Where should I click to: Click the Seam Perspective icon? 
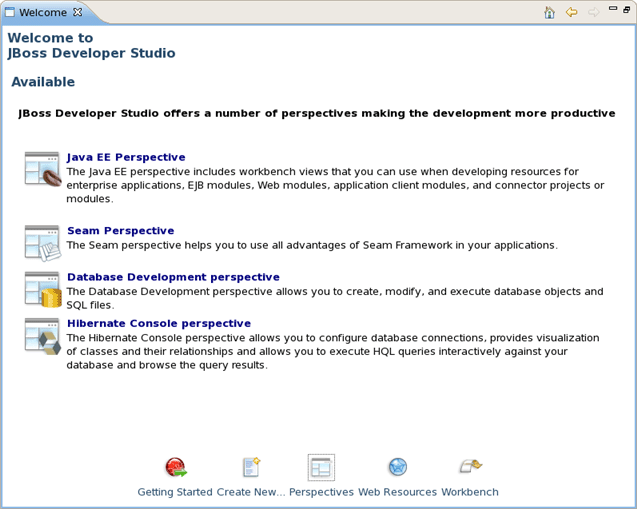[43, 242]
